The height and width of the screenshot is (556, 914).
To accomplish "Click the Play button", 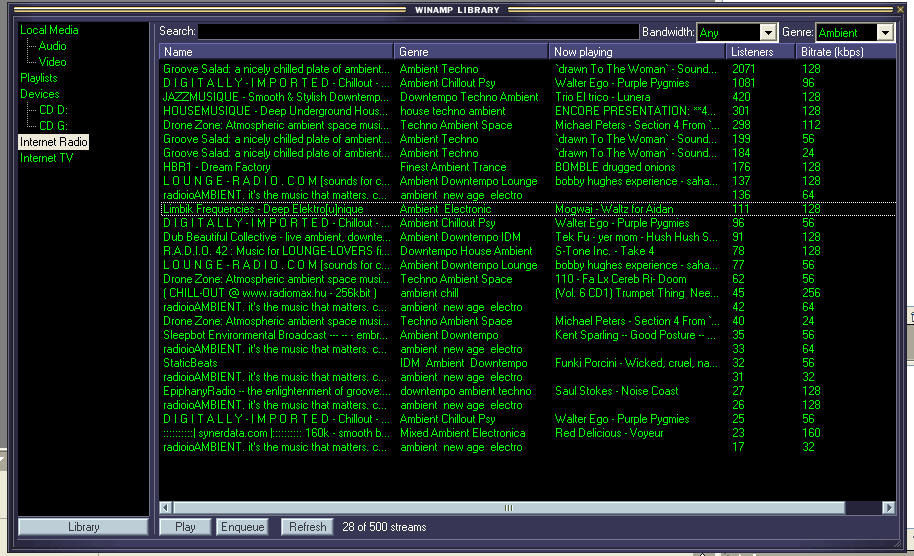I will click(x=185, y=527).
